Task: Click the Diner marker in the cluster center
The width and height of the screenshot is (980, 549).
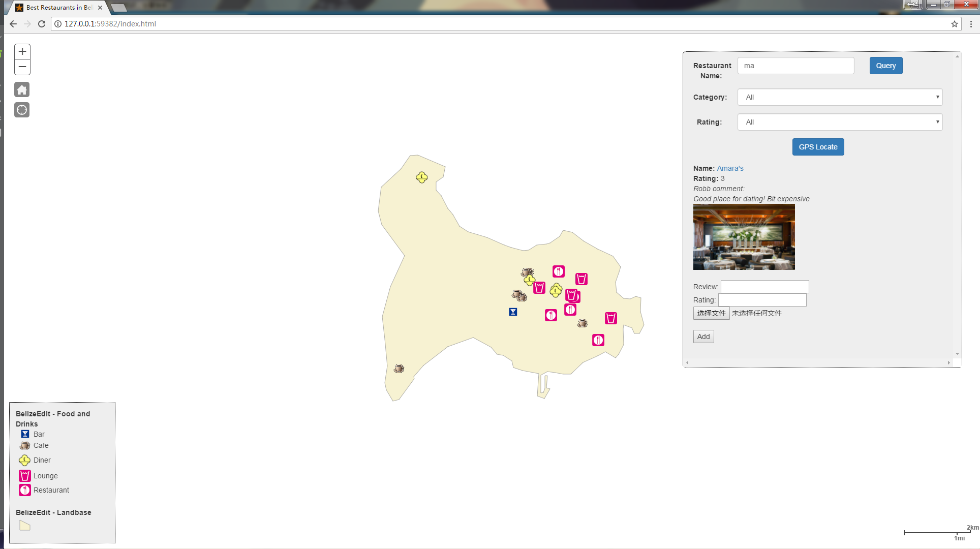Action: 556,290
